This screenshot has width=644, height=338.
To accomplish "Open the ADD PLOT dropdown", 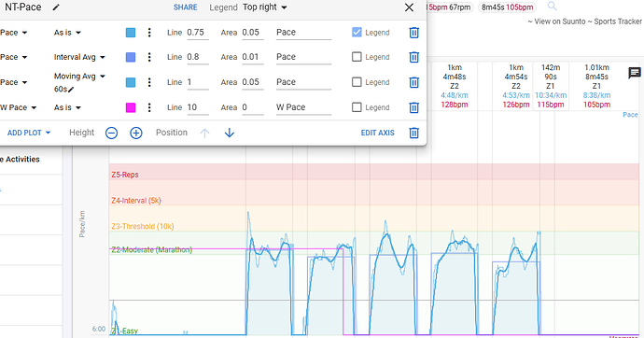I will coord(29,133).
